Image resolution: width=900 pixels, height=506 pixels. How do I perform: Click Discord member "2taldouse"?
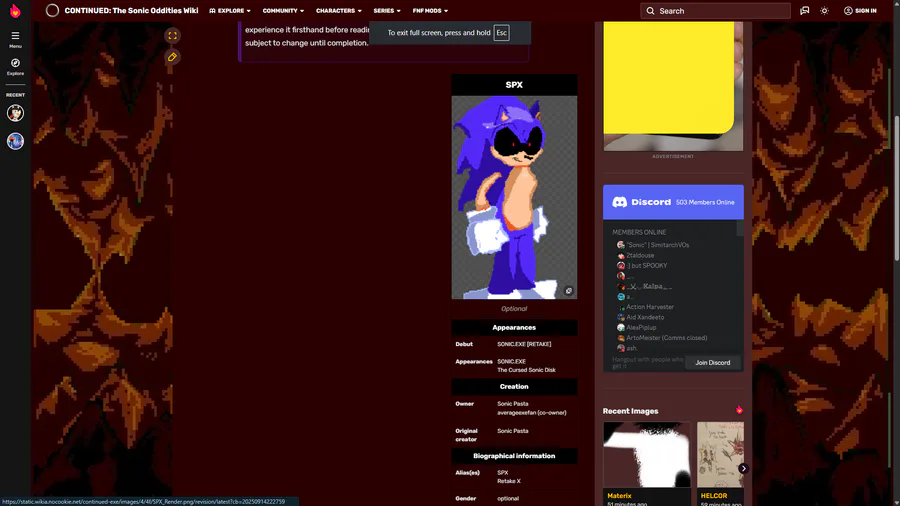(x=640, y=255)
